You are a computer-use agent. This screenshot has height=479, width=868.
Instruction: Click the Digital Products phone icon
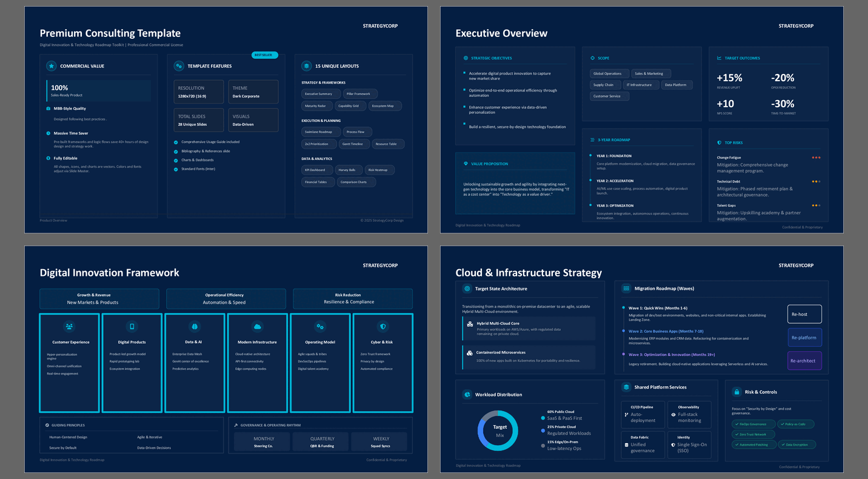click(132, 326)
